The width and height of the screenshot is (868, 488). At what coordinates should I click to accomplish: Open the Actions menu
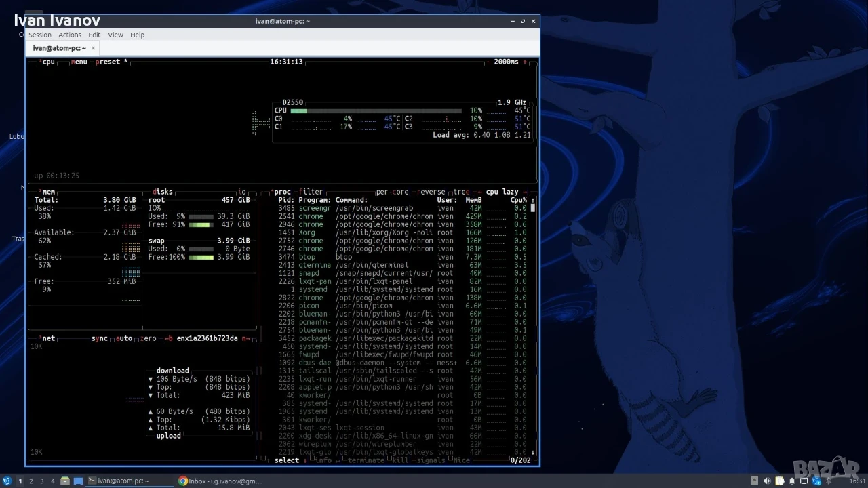pos(70,35)
